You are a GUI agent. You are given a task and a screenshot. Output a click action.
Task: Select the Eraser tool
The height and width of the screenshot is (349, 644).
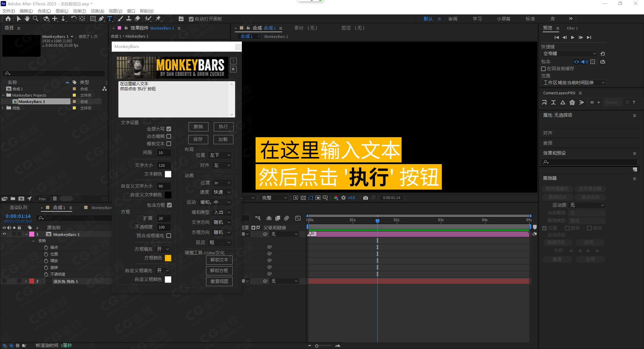[138, 19]
